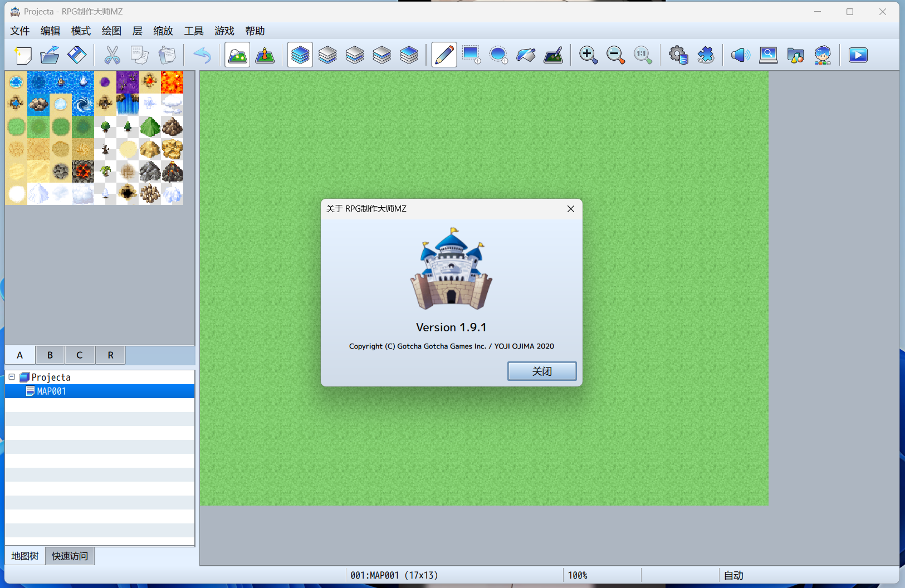Image resolution: width=905 pixels, height=588 pixels.
Task: Click the Version 1.9.1 text
Action: [451, 327]
